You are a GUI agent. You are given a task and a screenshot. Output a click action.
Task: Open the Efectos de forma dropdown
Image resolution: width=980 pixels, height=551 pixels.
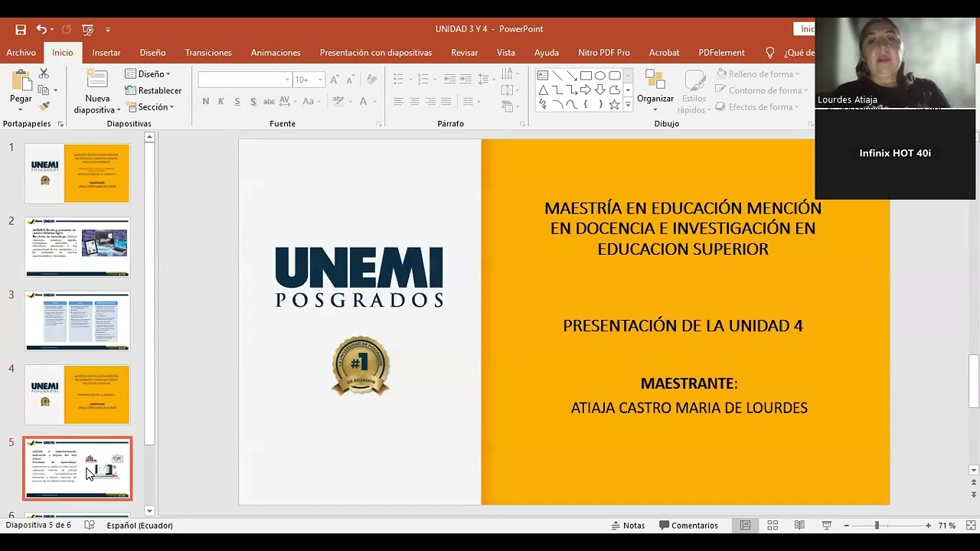[x=758, y=107]
